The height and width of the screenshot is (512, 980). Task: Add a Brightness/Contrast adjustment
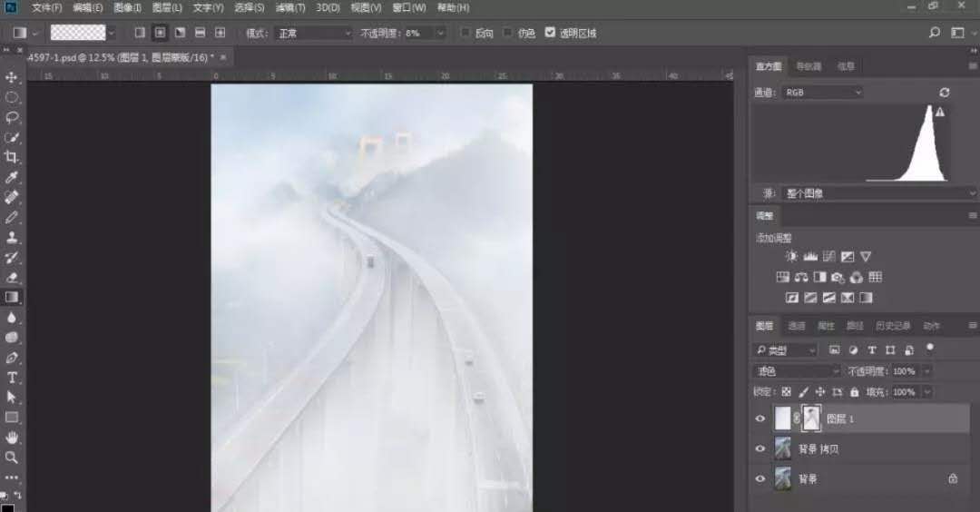791,257
